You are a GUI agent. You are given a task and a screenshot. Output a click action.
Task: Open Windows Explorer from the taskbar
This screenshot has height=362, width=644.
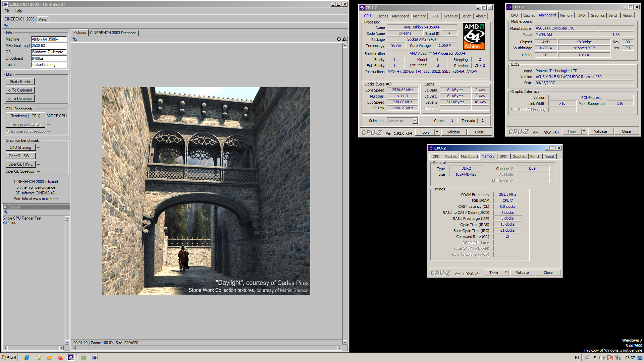38,358
